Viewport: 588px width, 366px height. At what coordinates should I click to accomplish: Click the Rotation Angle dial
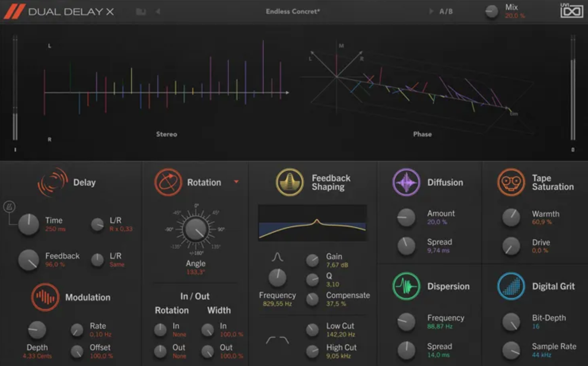196,229
